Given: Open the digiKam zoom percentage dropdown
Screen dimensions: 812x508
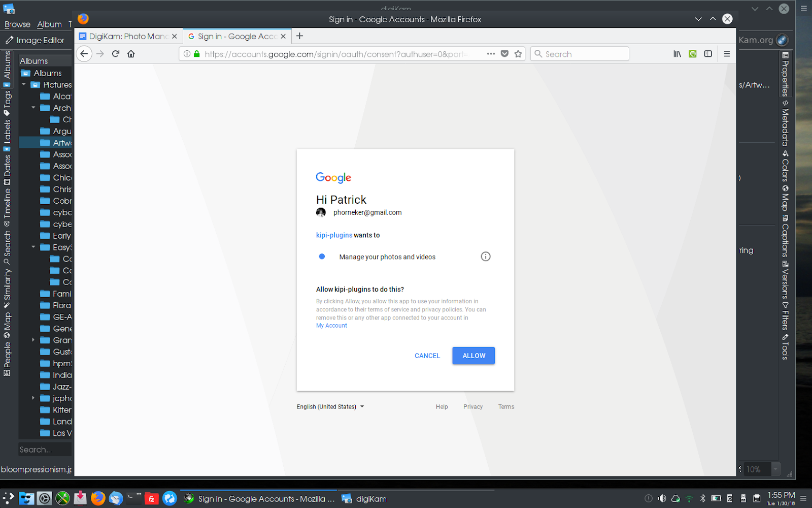Looking at the screenshot, I should click(x=775, y=469).
